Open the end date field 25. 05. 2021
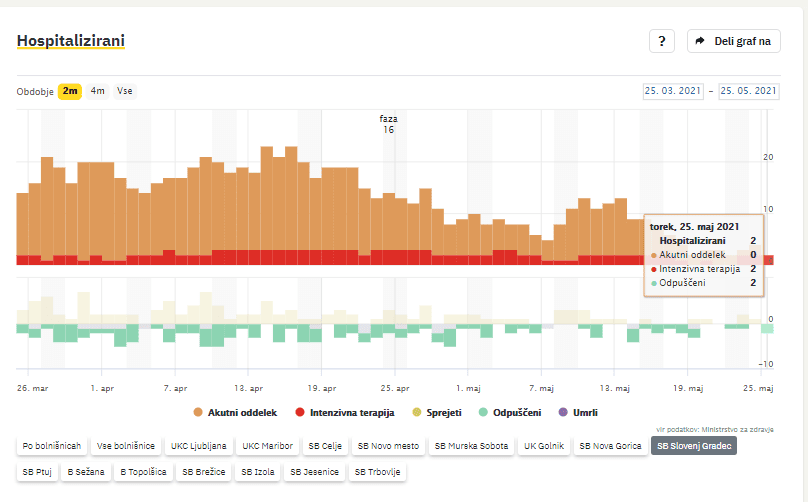808x502 pixels. click(749, 91)
